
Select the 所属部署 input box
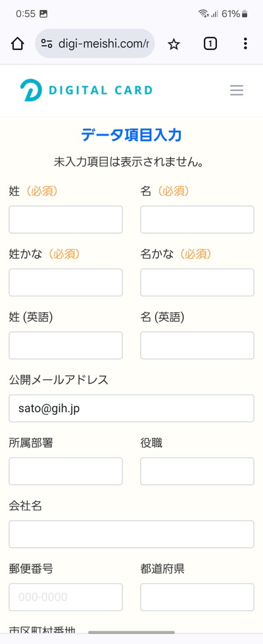66,471
